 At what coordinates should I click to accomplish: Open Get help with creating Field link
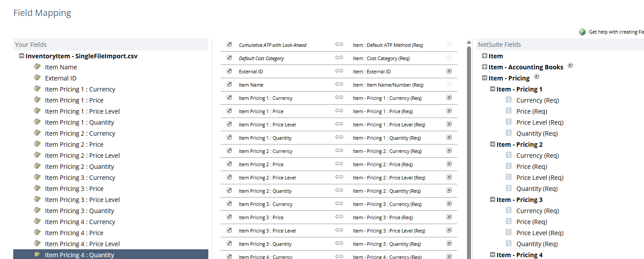[x=616, y=32]
